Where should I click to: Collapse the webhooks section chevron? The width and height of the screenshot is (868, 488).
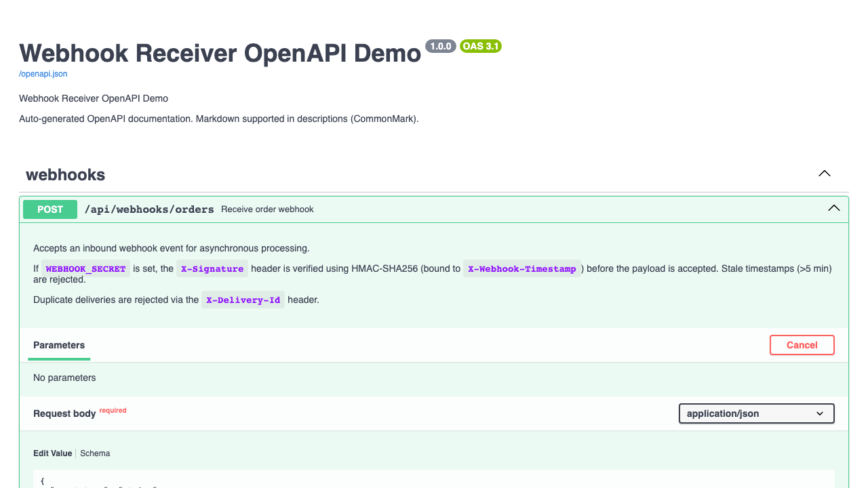[x=825, y=174]
